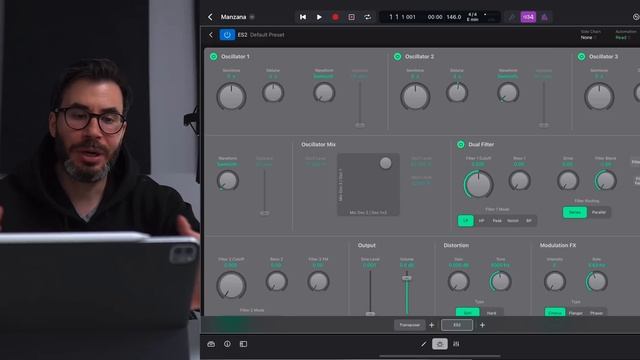Select LP Filter 1 mode
Screen dimensions: 640x360
(465, 220)
